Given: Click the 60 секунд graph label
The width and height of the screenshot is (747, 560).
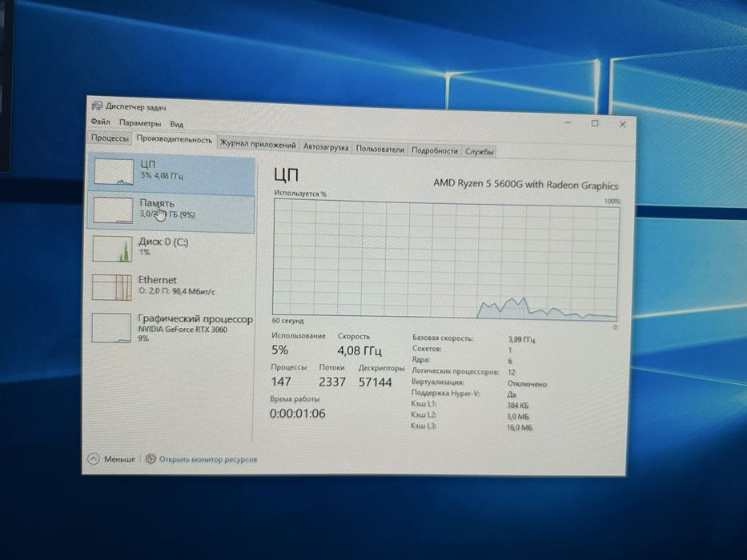Looking at the screenshot, I should click(287, 321).
